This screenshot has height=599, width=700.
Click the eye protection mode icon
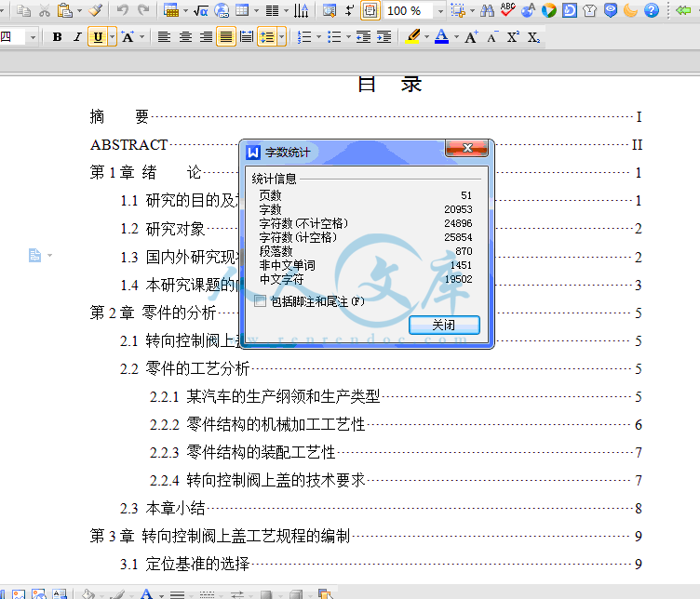point(611,10)
